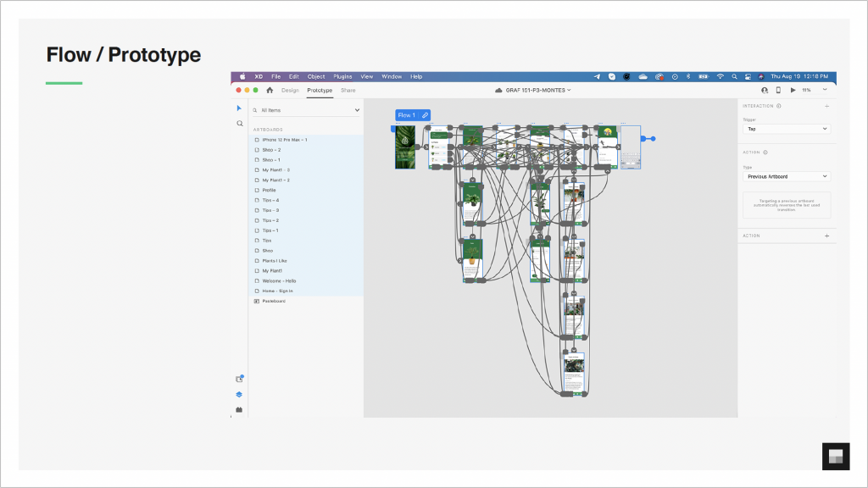Open the Type dropdown showing Previous Artboard

coord(786,176)
